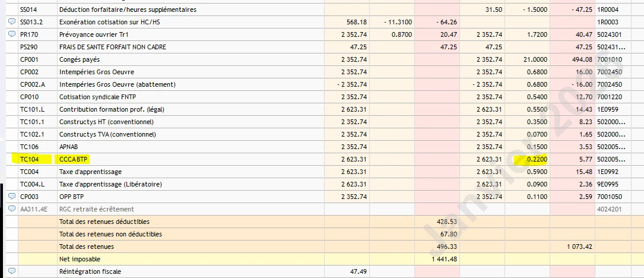
Task: Select Total des retenues déductibles row
Action: coord(325,222)
